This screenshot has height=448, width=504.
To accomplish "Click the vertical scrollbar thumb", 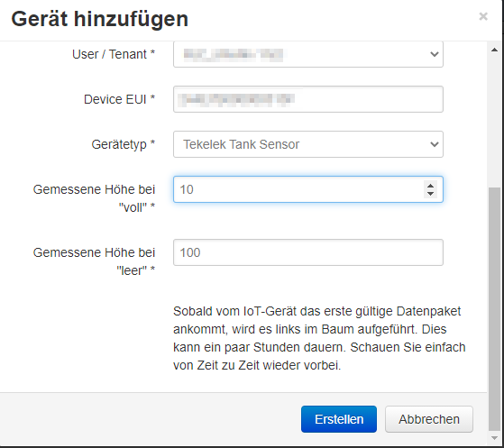I will pyautogui.click(x=494, y=309).
